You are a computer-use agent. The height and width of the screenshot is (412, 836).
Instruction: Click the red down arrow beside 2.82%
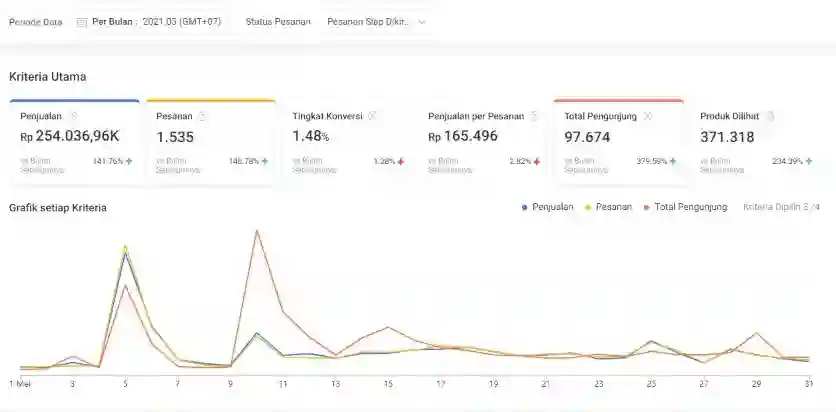(x=536, y=161)
